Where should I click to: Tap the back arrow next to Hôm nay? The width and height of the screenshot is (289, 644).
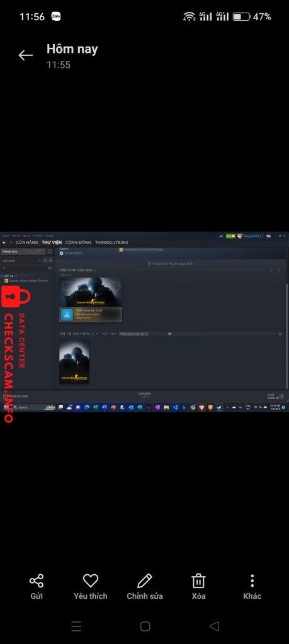click(x=25, y=55)
